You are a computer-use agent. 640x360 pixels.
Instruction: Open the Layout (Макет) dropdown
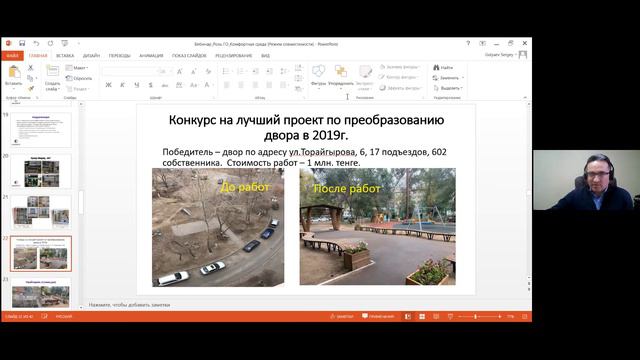(77, 68)
